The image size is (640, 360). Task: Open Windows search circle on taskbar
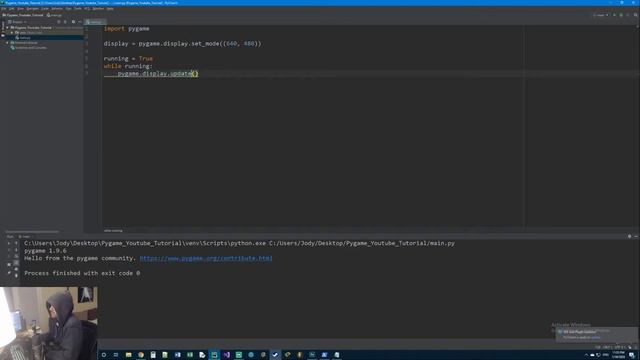pos(104,355)
